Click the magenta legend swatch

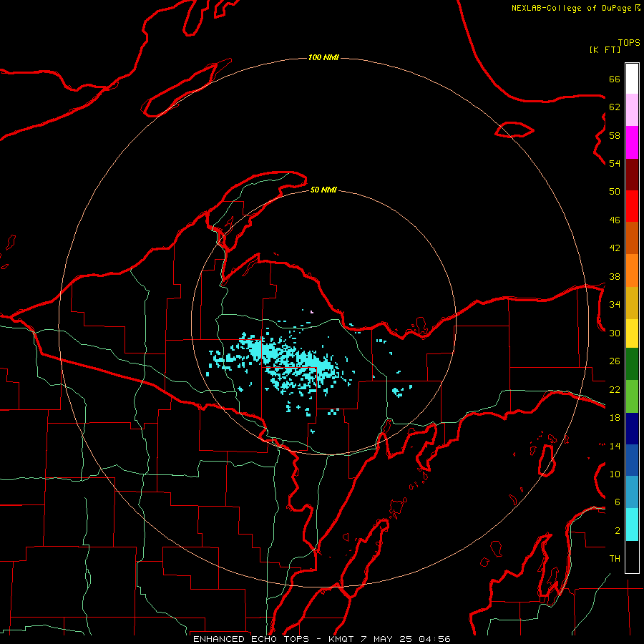632,142
